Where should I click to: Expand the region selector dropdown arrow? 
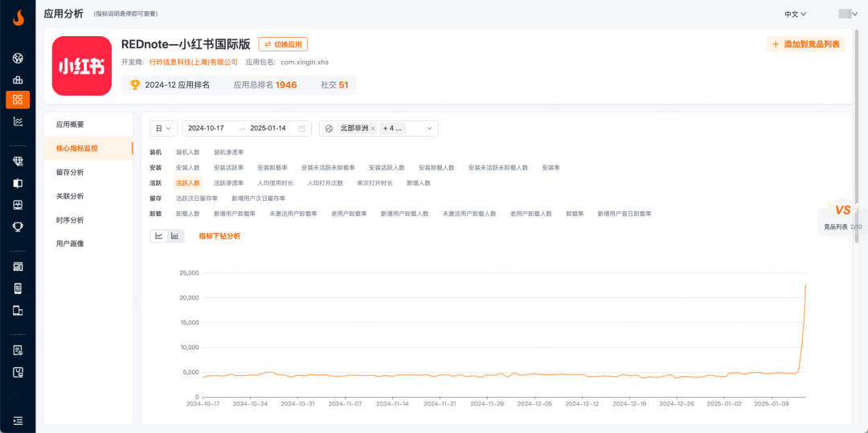point(430,129)
